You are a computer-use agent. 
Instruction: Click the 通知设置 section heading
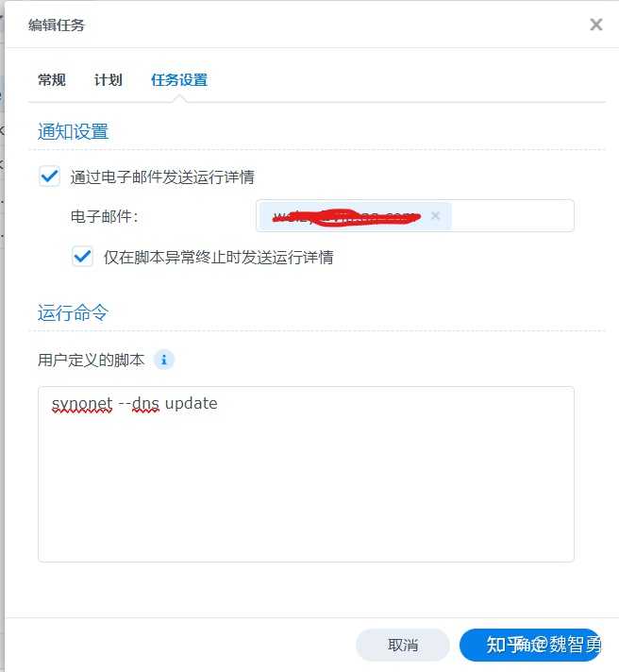[x=73, y=131]
